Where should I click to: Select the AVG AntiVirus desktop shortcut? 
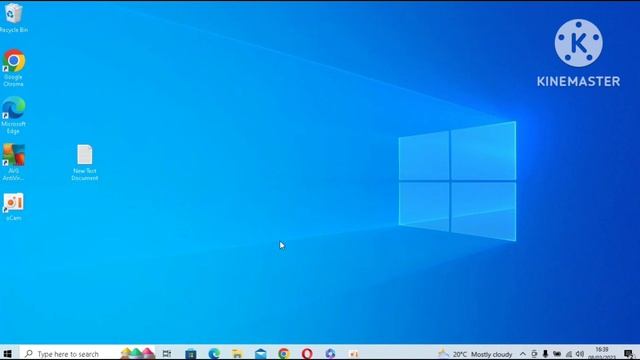click(13, 162)
